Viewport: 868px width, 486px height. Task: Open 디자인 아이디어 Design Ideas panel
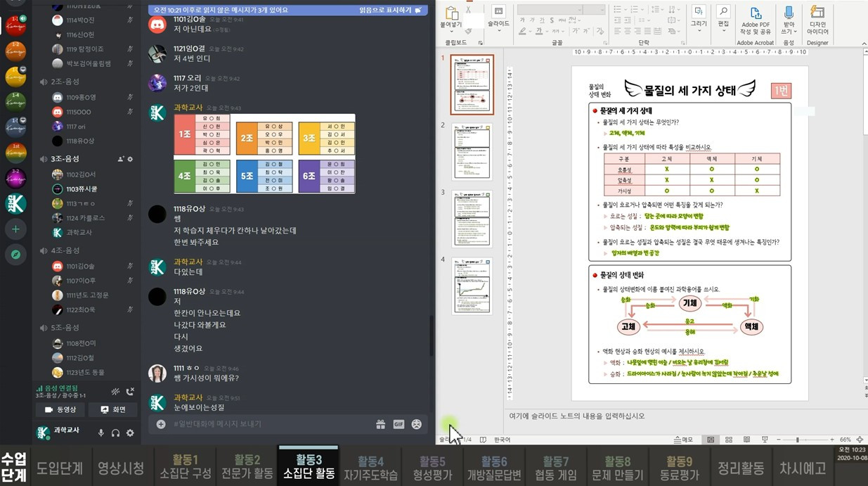817,18
